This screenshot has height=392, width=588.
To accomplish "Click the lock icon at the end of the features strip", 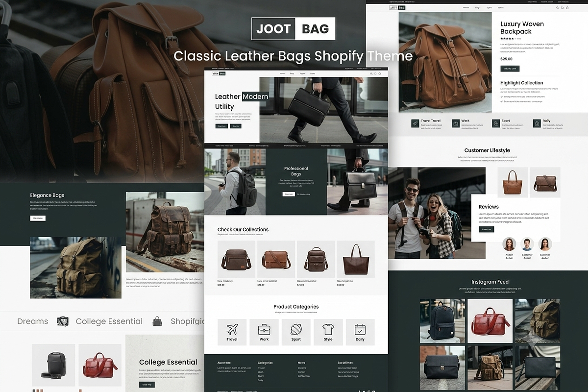I will pos(537,123).
